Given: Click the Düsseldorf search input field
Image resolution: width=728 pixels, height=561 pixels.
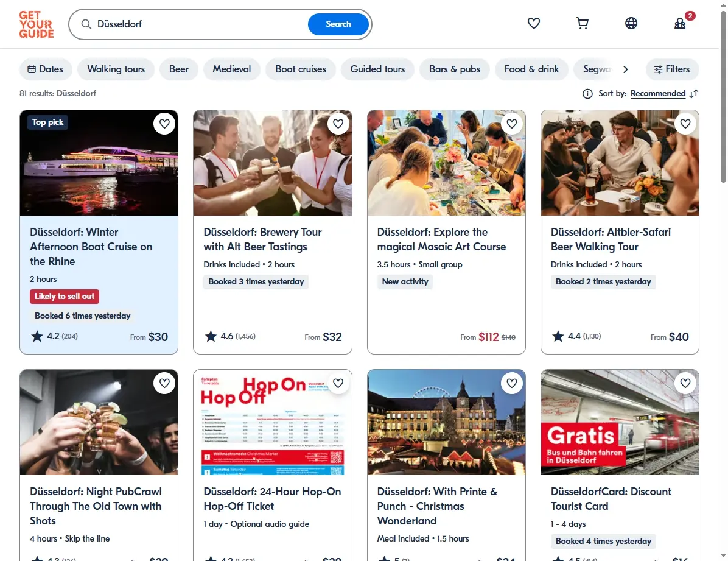Looking at the screenshot, I should (200, 24).
